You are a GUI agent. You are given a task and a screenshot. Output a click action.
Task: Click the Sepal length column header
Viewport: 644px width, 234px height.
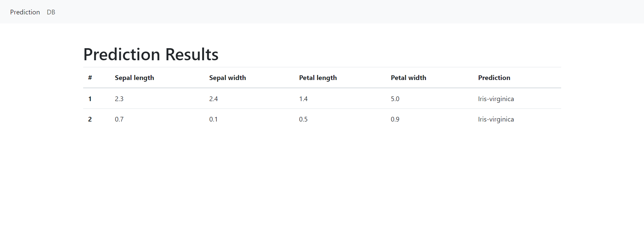tap(134, 77)
